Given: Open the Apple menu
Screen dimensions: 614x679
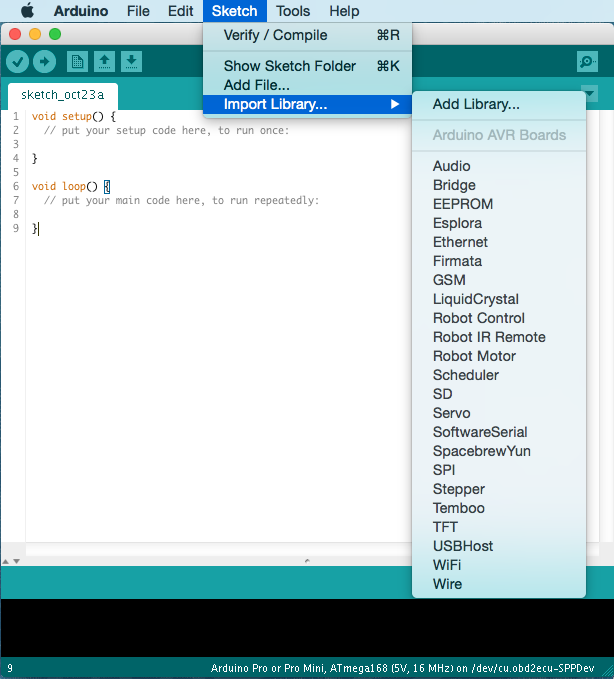Looking at the screenshot, I should coord(27,10).
